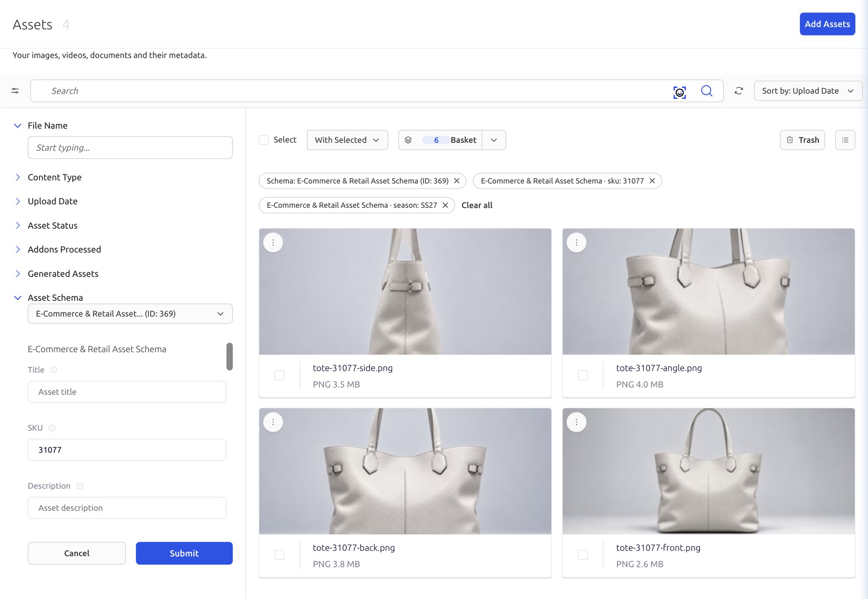This screenshot has height=599, width=868.
Task: Check the tote-31077-side.png checkbox
Action: 279,375
